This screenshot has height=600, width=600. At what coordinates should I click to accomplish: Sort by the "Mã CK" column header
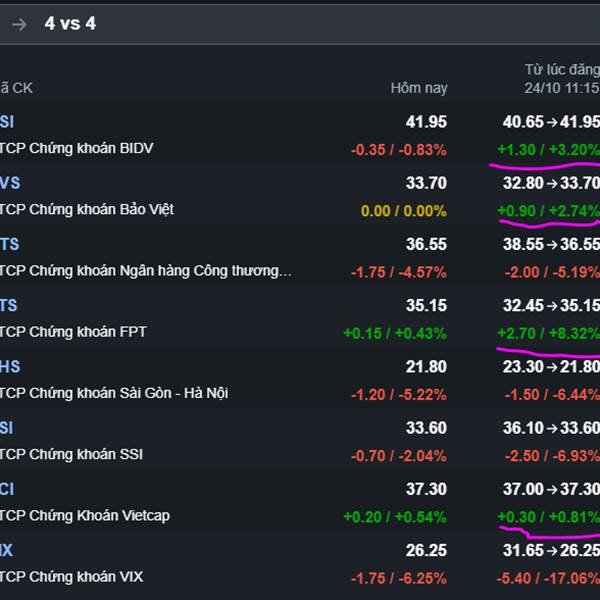click(16, 88)
